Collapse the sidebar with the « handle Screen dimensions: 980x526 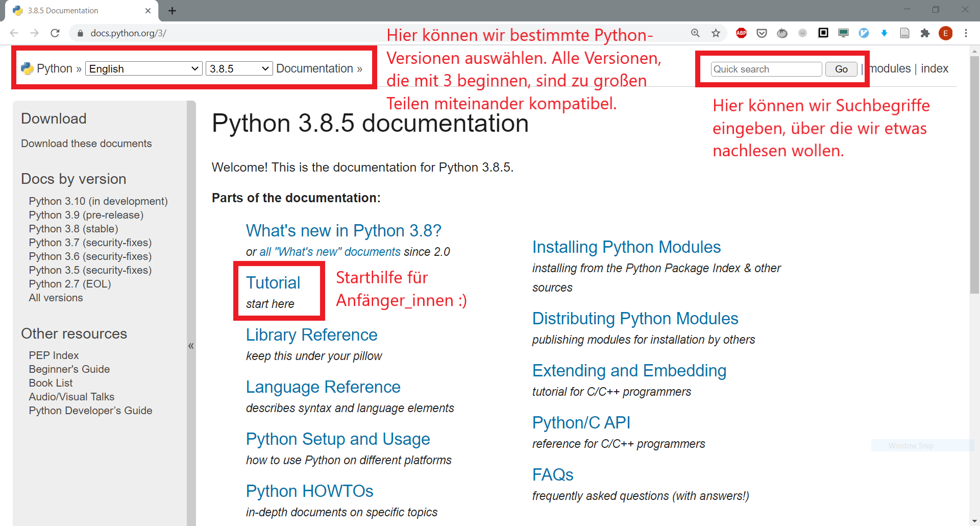click(x=191, y=346)
